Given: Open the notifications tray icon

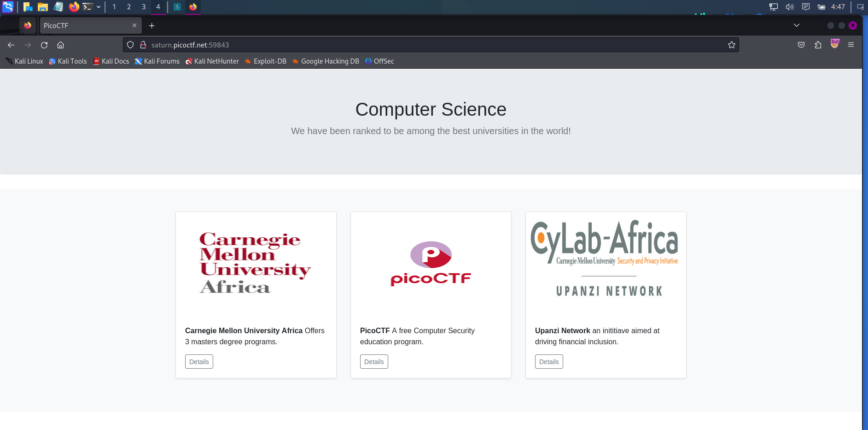Looking at the screenshot, I should point(805,7).
